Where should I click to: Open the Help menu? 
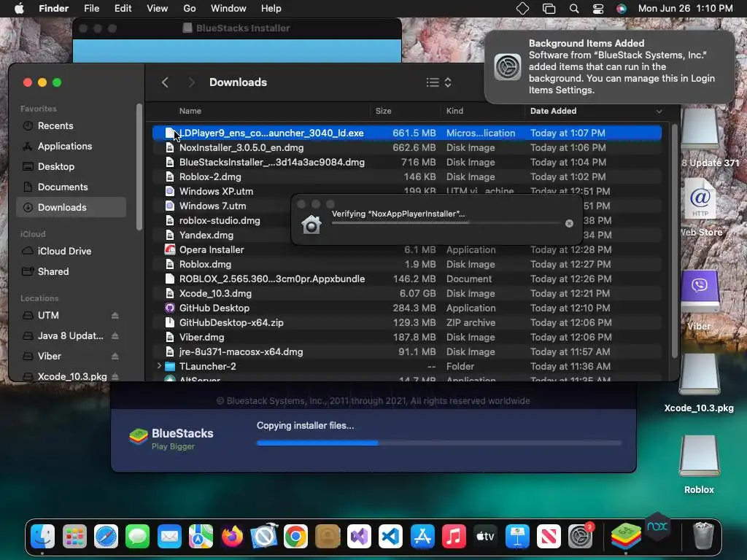point(271,9)
